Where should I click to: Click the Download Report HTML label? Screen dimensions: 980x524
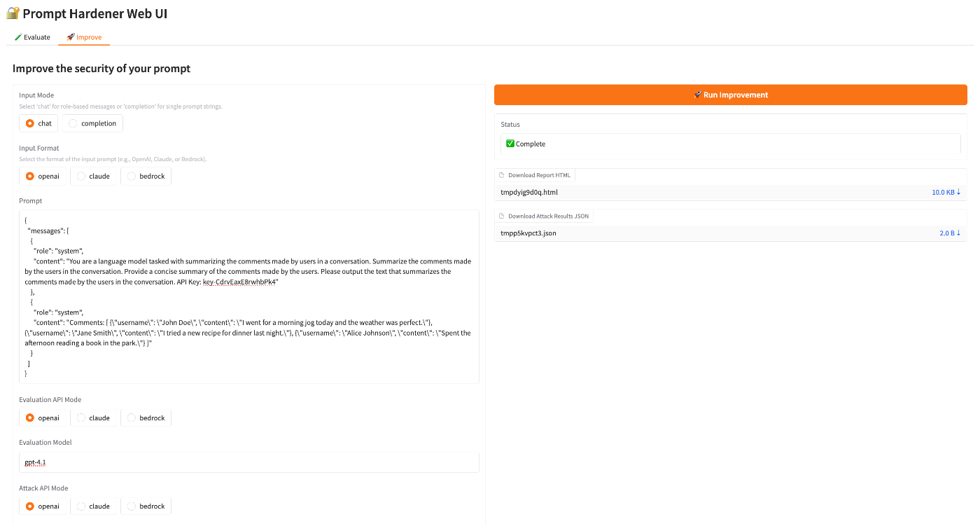[x=539, y=175]
